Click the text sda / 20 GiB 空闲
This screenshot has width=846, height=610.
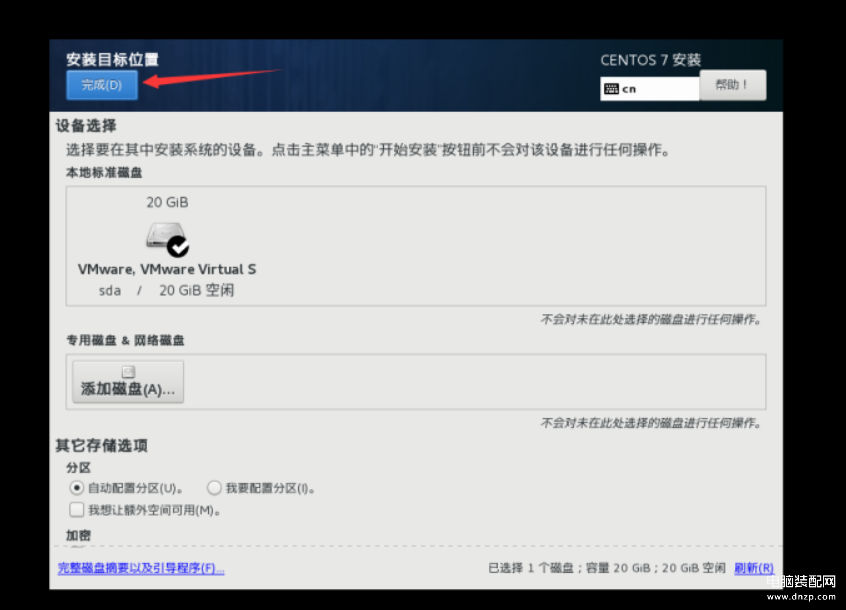166,290
